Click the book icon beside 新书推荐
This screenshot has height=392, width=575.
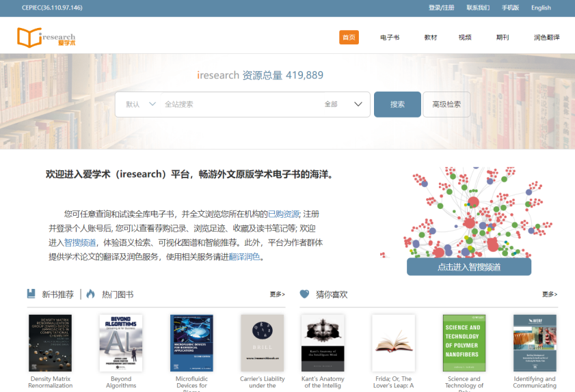click(x=31, y=294)
